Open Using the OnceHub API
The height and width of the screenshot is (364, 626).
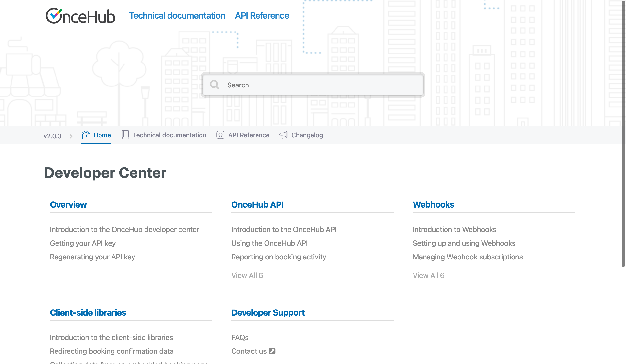tap(269, 243)
